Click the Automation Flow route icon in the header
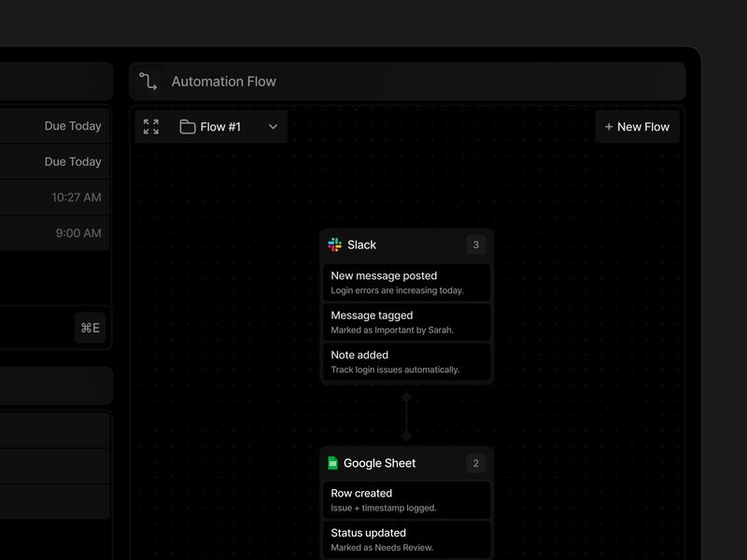The width and height of the screenshot is (747, 560). pos(149,81)
